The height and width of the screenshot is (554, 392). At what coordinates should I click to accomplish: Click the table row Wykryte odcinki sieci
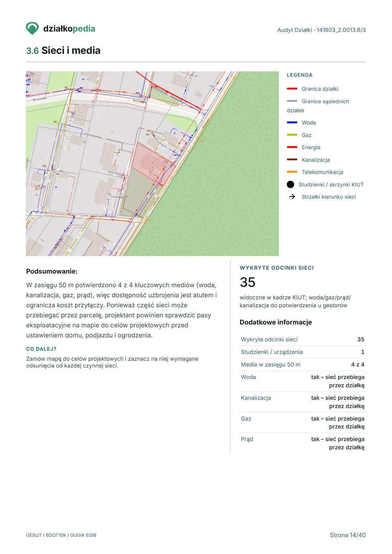[303, 339]
